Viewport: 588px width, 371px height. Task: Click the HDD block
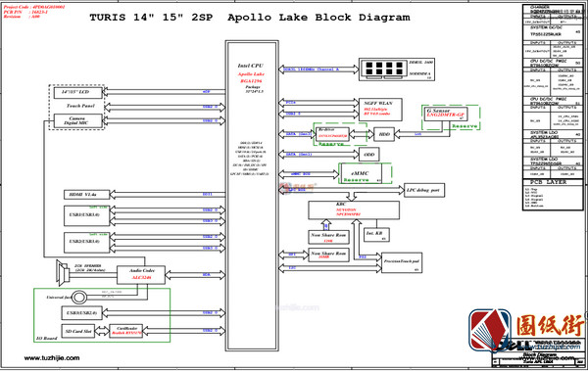coord(384,134)
